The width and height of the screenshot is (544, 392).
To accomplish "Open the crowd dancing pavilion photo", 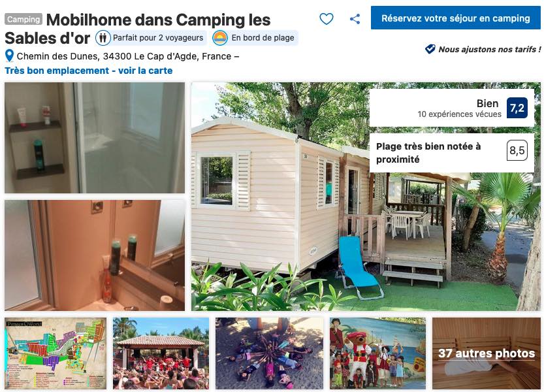I will (x=161, y=353).
